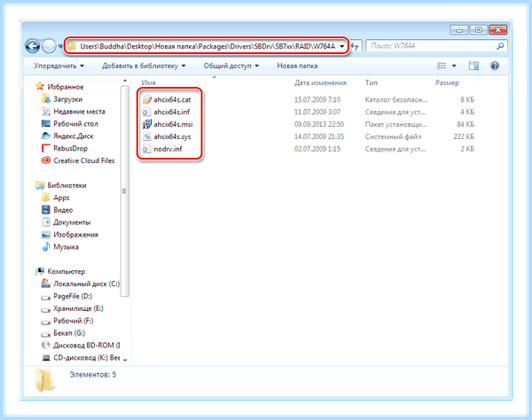Open Бекап (G:) drive
The height and width of the screenshot is (420, 532).
[63, 333]
